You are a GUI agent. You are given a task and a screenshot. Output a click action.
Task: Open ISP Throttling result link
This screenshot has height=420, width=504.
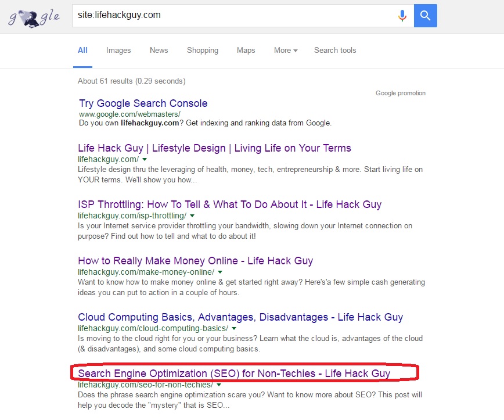tap(229, 204)
